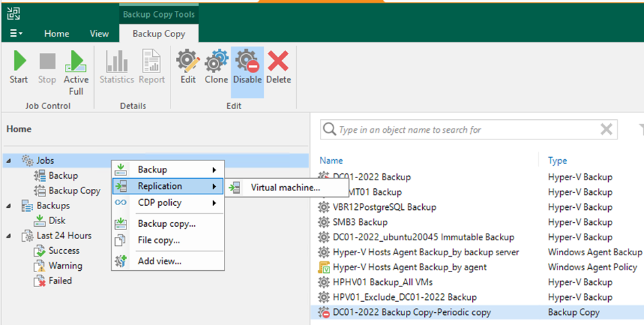Select the Last 24 Hours node
644x325 pixels.
(64, 236)
